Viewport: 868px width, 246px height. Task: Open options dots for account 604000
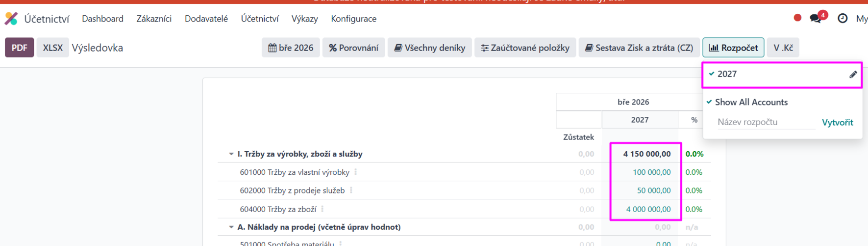click(322, 209)
